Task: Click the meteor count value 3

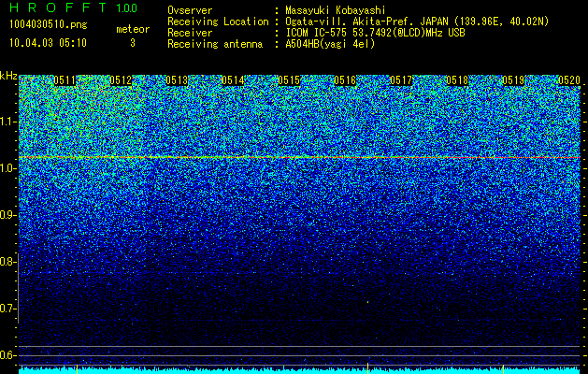Action: (x=133, y=43)
